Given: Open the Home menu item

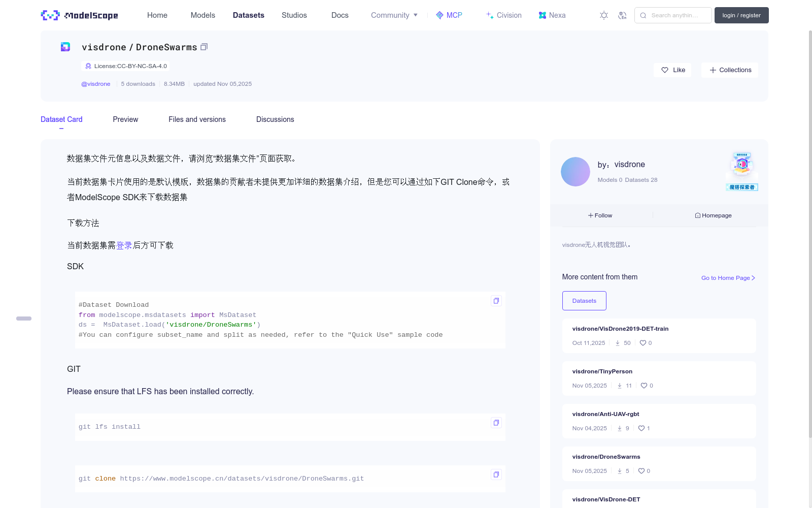Looking at the screenshot, I should (x=157, y=15).
